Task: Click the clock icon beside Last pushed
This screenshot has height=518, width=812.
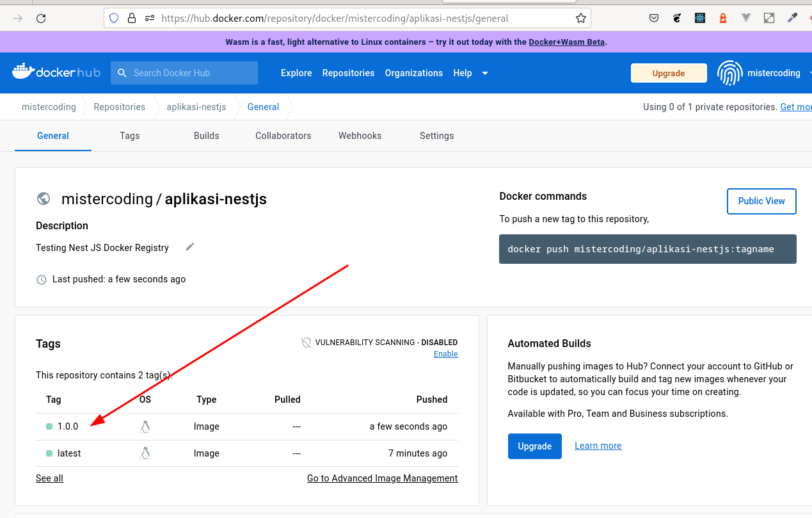Action: click(42, 280)
